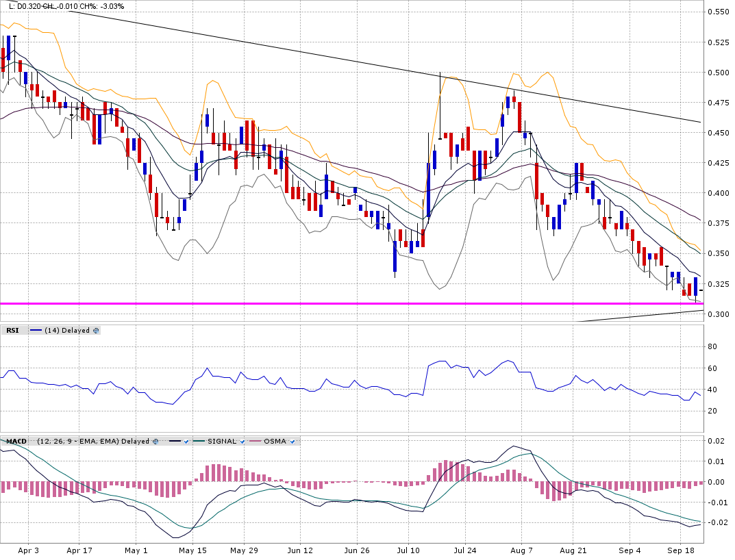Click the OSMA pink line color swatch

256,442
